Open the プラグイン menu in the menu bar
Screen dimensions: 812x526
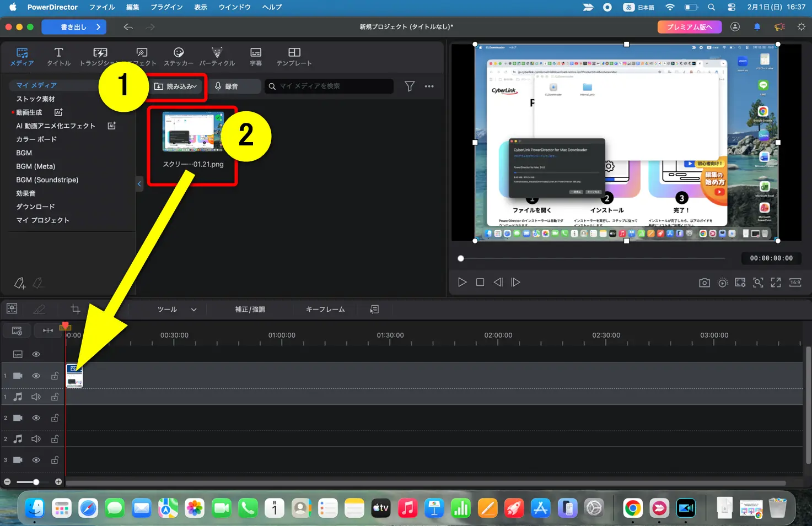pos(166,7)
